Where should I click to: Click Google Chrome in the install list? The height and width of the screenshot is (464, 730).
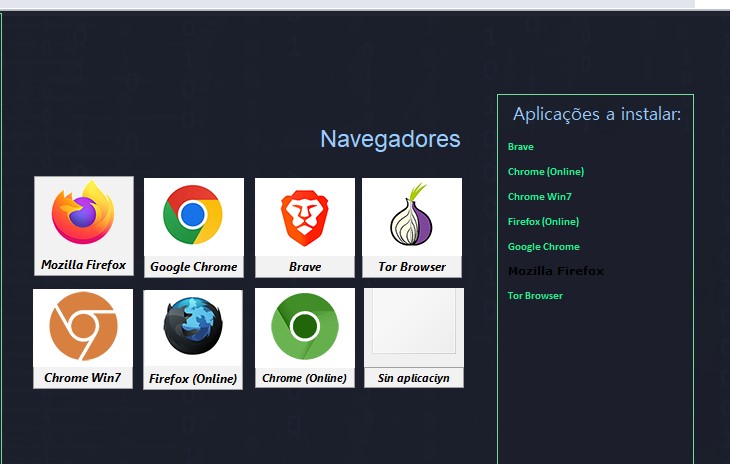click(x=544, y=247)
